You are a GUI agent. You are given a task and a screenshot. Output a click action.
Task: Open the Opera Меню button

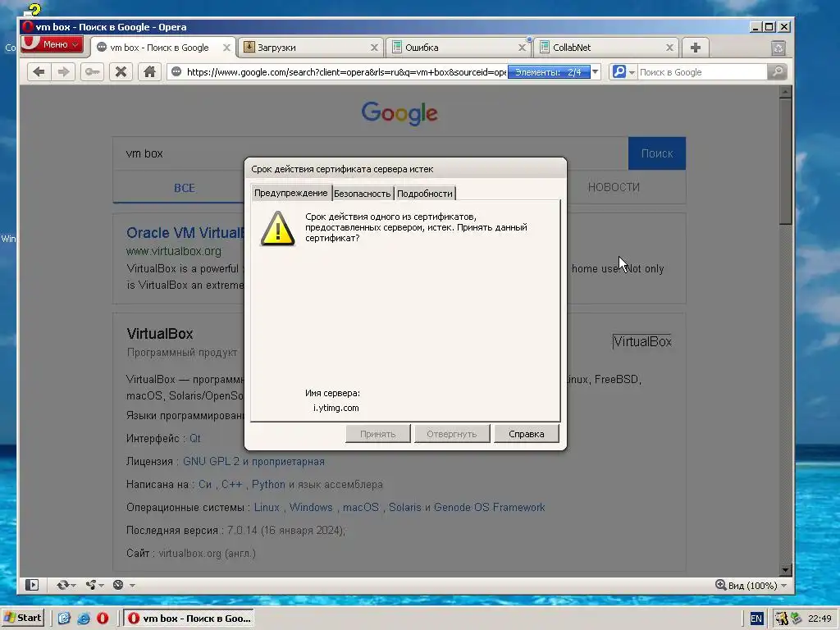pyautogui.click(x=52, y=44)
